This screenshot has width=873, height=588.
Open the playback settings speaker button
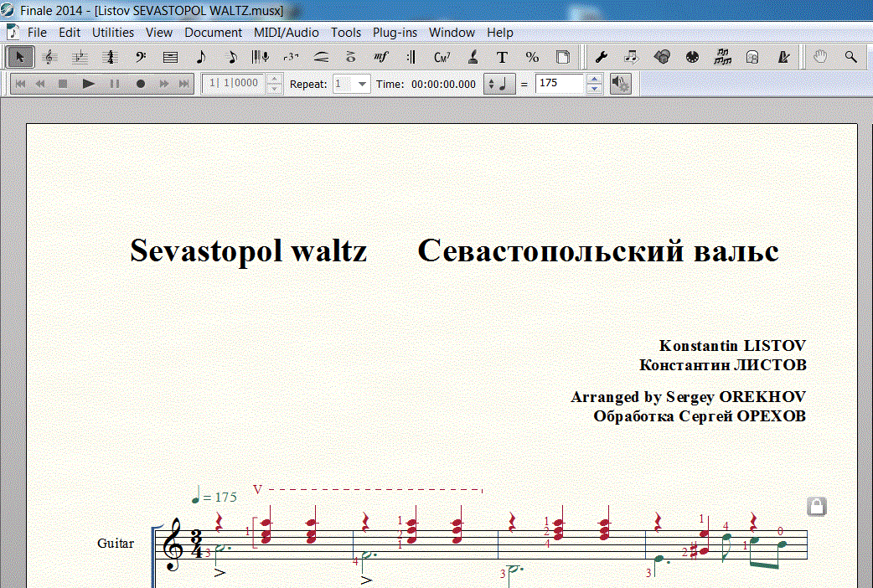click(620, 84)
